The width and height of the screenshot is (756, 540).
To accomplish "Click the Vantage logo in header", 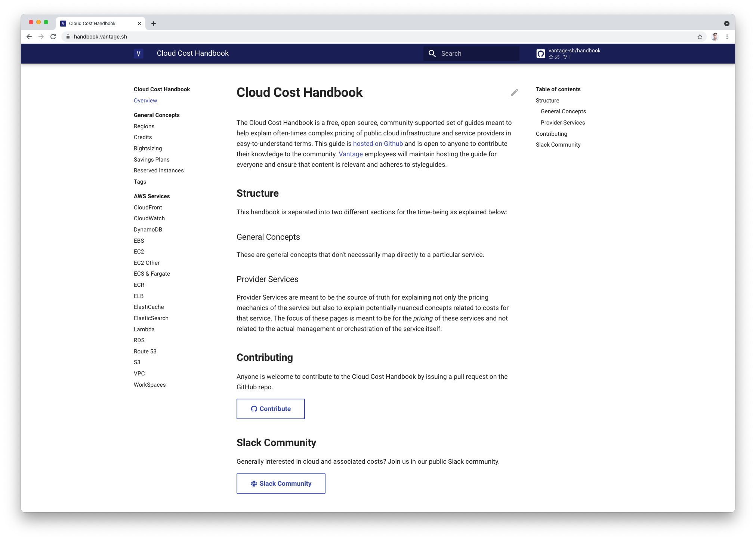I will coord(138,53).
